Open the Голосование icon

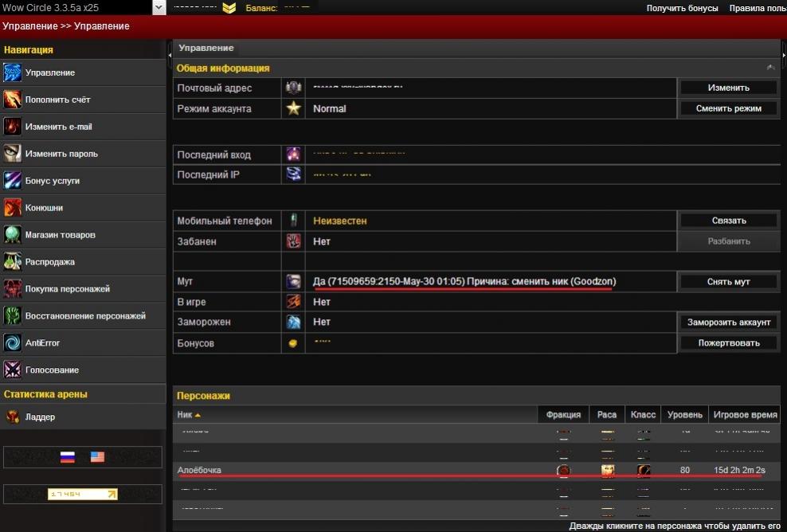pos(12,370)
